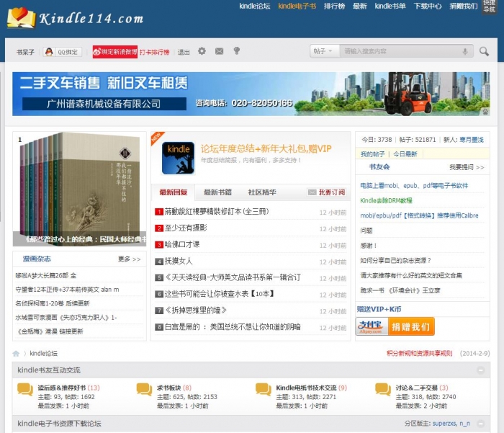Click 打卡排行榜 link

(154, 52)
